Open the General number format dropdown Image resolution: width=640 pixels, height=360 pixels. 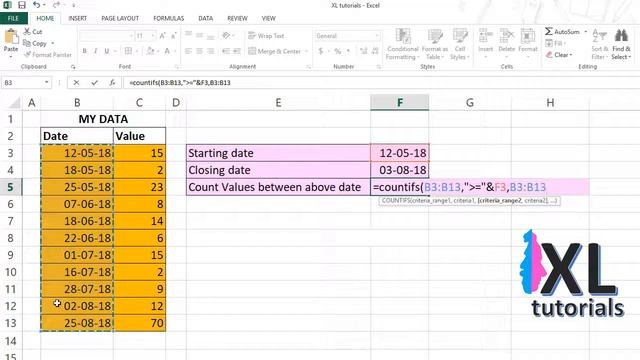[x=377, y=36]
